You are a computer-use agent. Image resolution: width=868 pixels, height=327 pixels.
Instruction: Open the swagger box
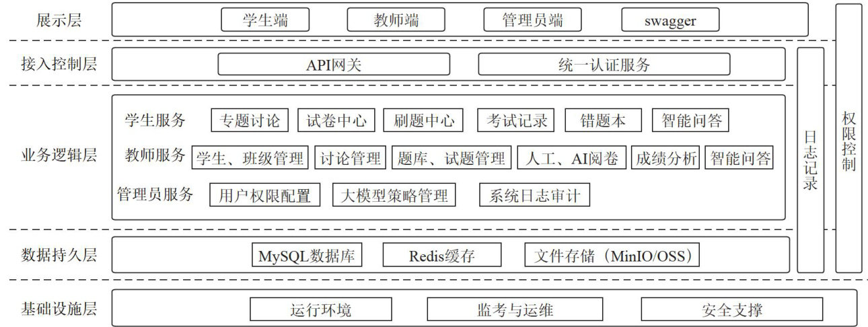coord(670,20)
